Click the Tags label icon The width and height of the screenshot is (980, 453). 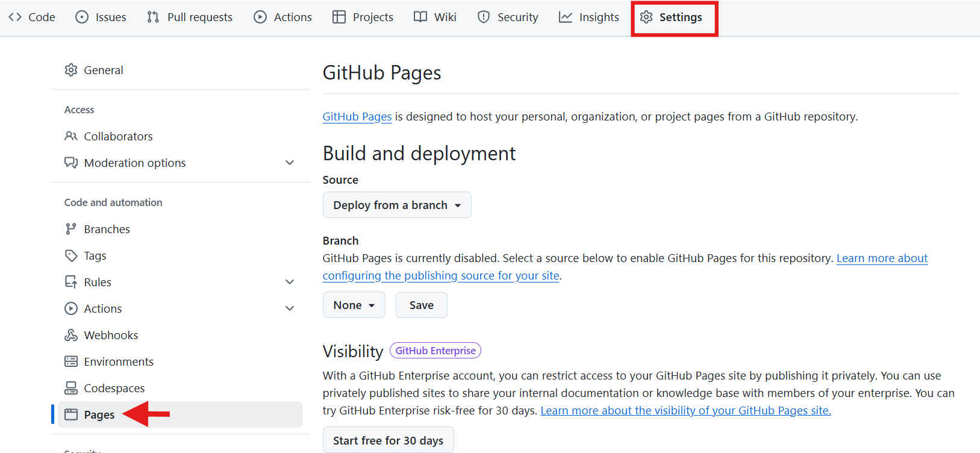pos(71,255)
